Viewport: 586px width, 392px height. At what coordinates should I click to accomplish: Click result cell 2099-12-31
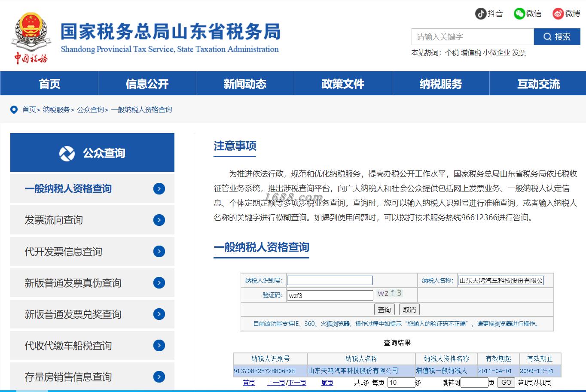pyautogui.click(x=540, y=371)
